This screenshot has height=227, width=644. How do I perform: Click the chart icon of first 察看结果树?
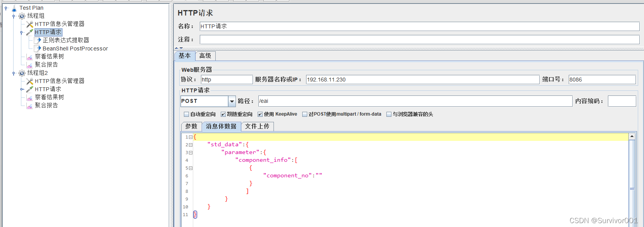tap(29, 57)
